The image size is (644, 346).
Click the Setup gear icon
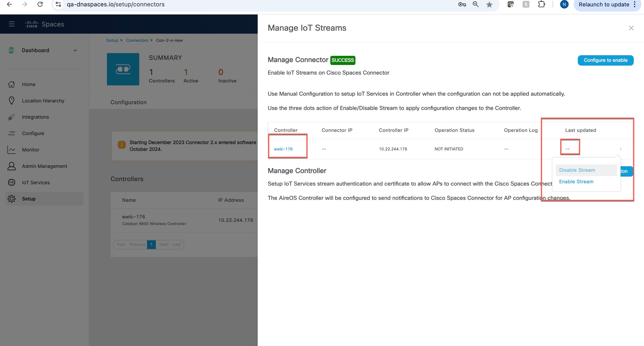point(11,199)
